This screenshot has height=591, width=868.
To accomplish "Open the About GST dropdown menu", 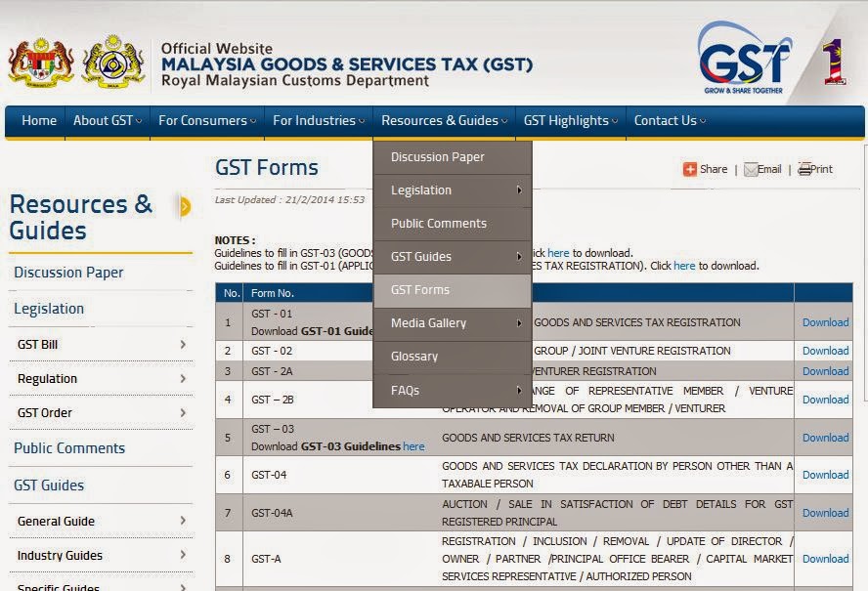I will [x=108, y=120].
